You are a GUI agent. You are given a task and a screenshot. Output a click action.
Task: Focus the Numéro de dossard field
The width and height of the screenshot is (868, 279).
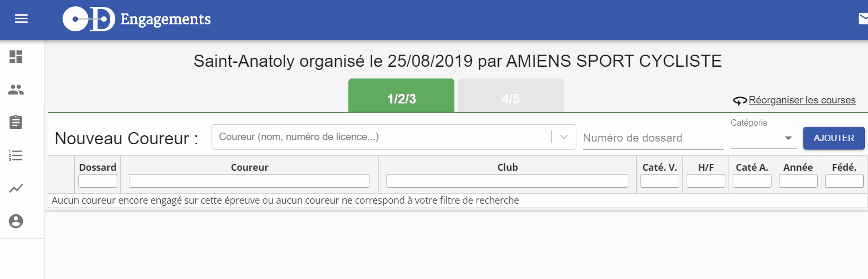pyautogui.click(x=653, y=138)
